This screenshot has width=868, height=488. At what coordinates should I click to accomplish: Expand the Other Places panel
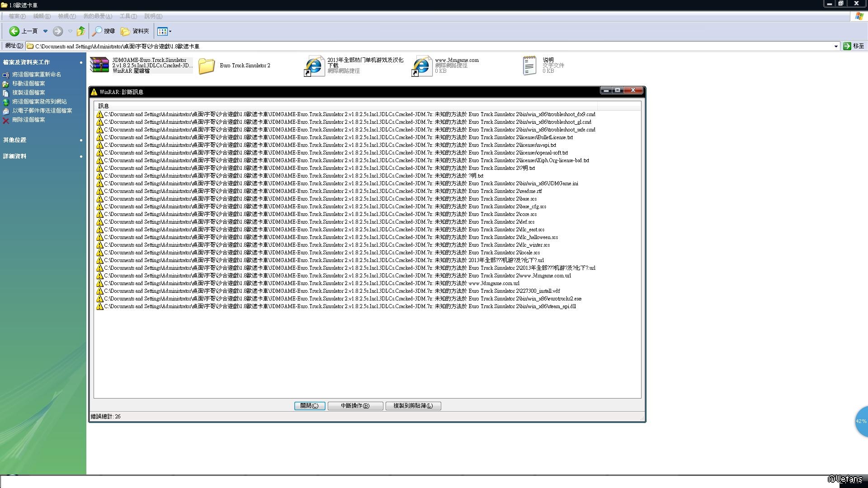point(81,140)
